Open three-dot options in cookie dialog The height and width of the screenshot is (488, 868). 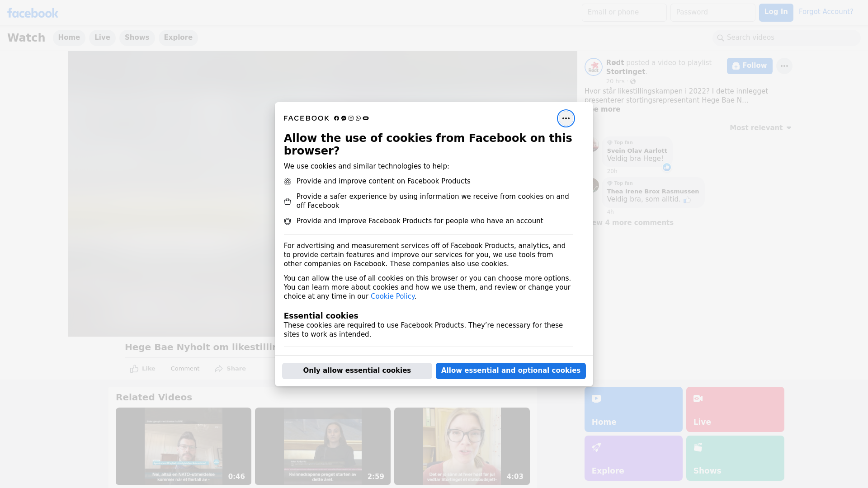[566, 118]
